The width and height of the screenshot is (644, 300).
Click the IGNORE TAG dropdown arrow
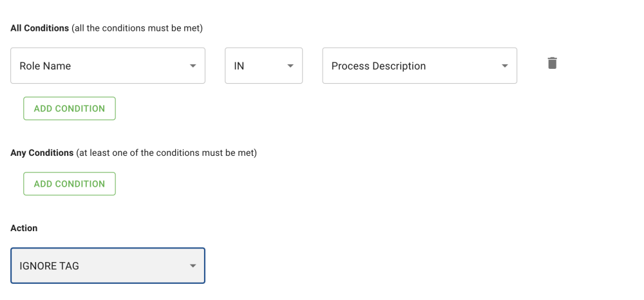[193, 266]
